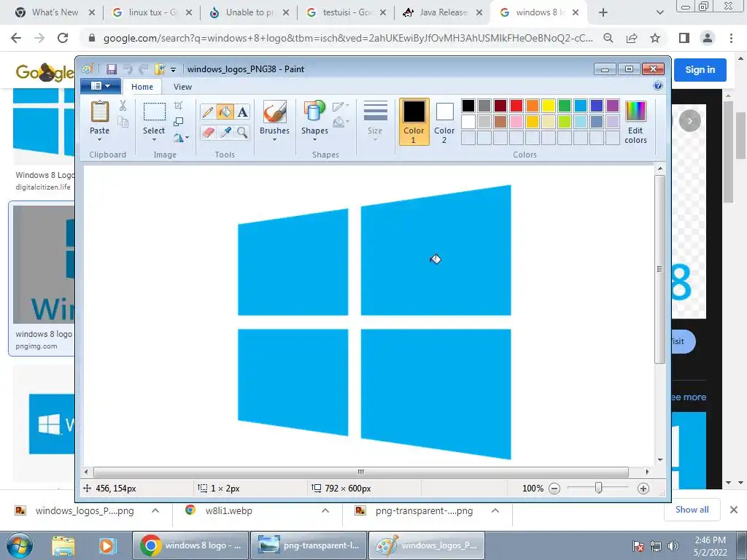Open Paint Help question mark icon
Screen dimensions: 747x560
coord(658,86)
